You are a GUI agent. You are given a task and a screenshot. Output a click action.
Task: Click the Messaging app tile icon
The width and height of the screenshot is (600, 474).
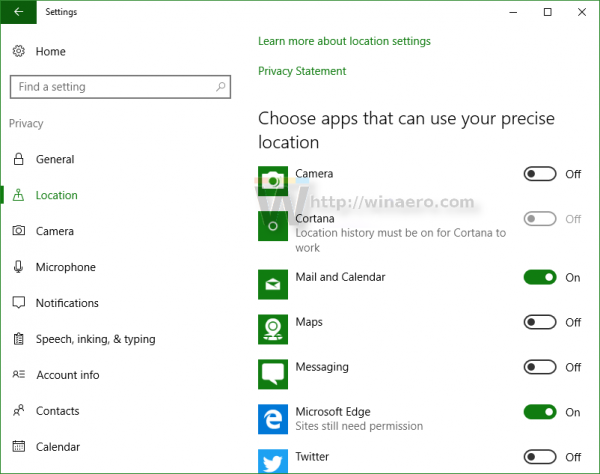pos(273,374)
